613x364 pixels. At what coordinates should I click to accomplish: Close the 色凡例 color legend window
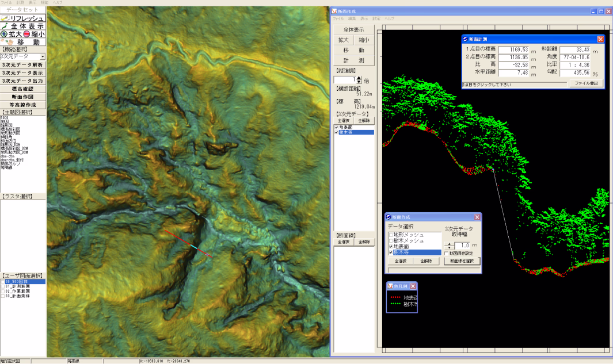413,286
